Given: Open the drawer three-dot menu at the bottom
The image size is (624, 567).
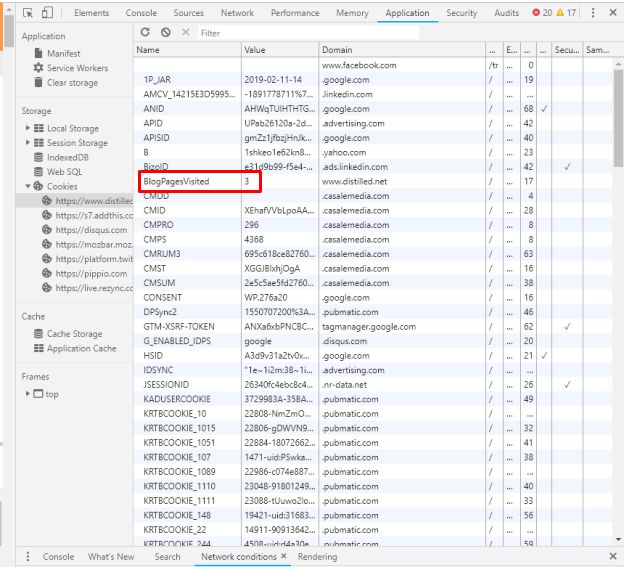Looking at the screenshot, I should tap(27, 557).
